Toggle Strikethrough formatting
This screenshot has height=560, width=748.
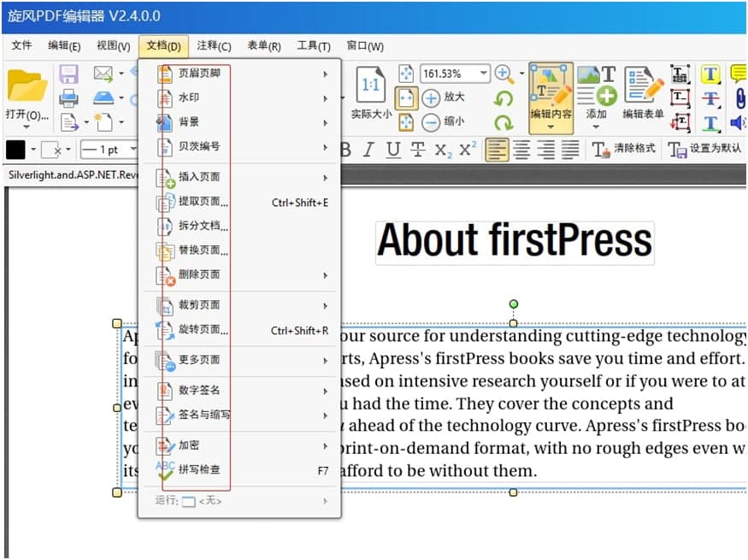tap(418, 150)
